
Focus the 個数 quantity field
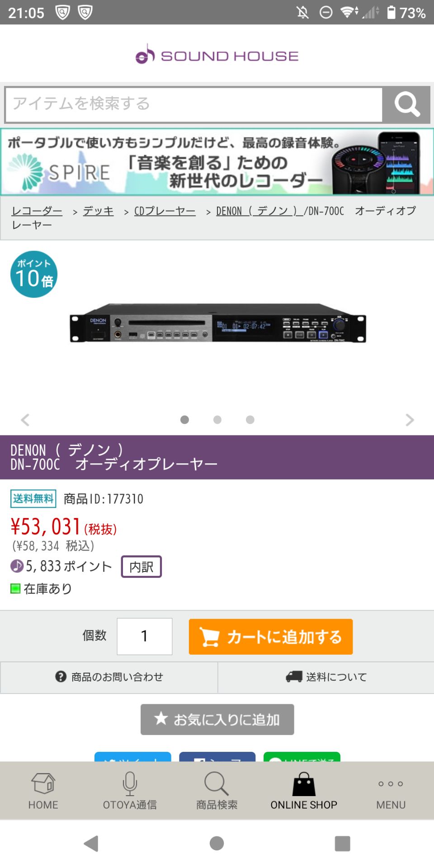[145, 637]
